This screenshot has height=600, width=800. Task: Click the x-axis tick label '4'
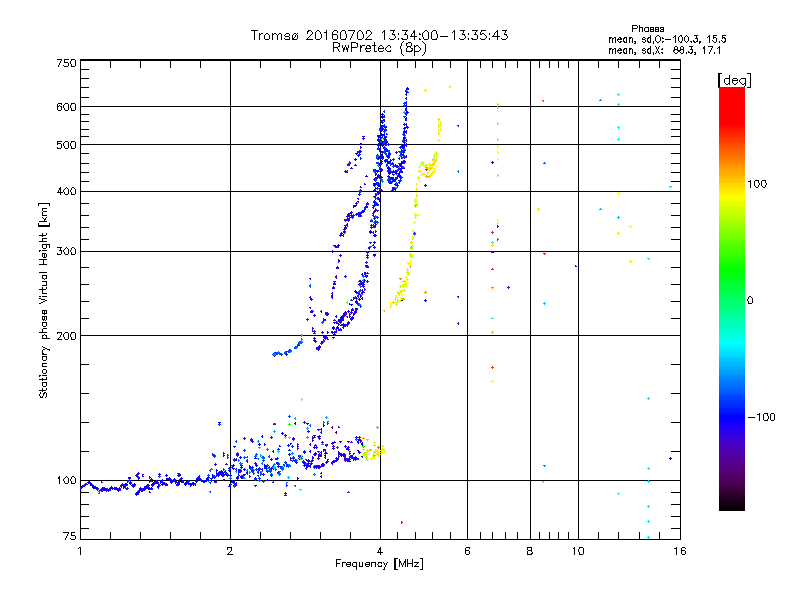[380, 551]
